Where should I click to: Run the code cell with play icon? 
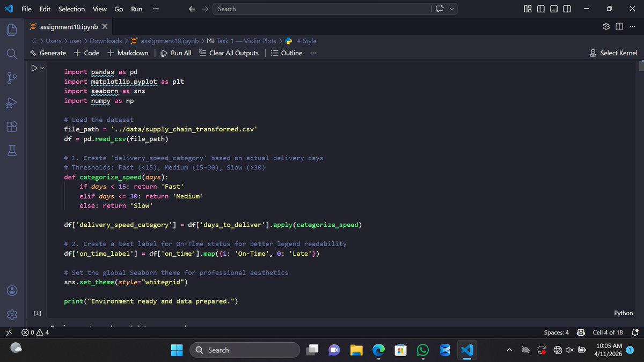34,68
